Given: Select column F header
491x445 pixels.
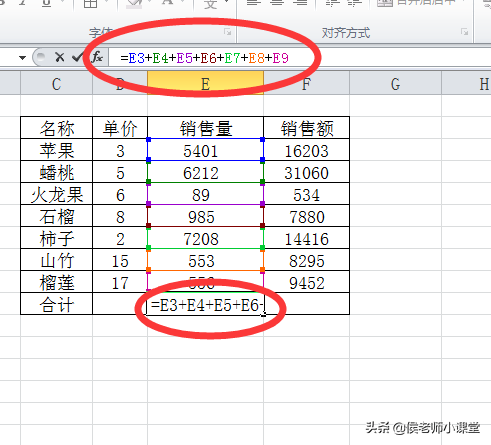Looking at the screenshot, I should [306, 84].
